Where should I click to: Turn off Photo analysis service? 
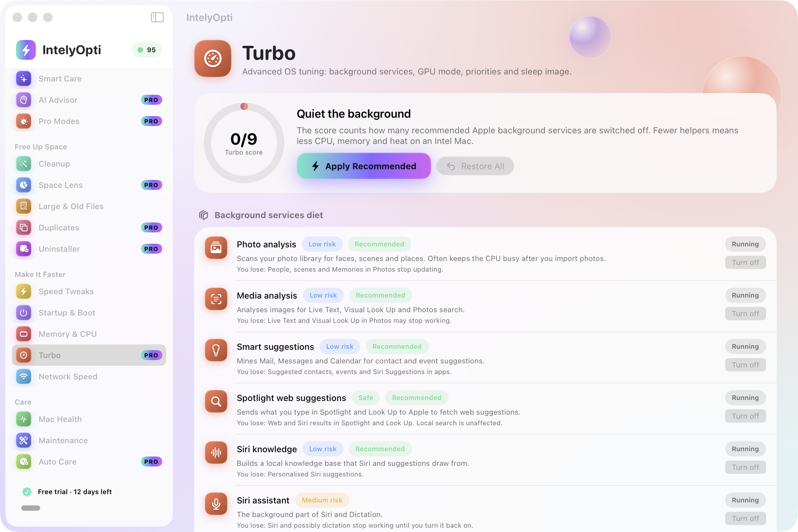[745, 263]
